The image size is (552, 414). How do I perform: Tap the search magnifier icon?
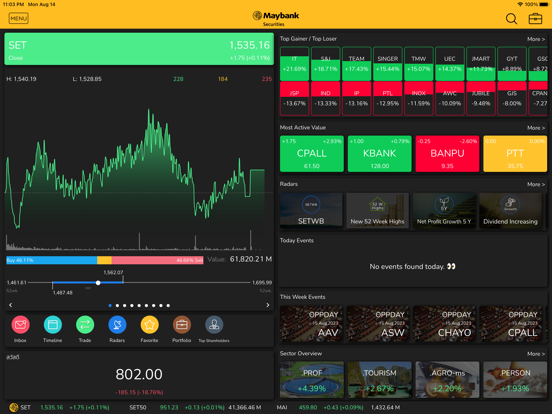[511, 19]
